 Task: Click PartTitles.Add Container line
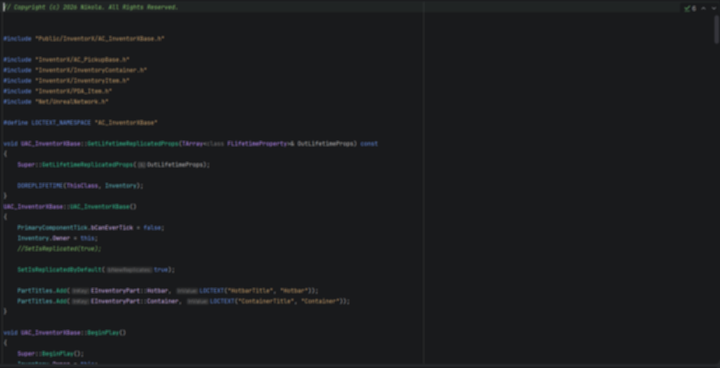184,301
